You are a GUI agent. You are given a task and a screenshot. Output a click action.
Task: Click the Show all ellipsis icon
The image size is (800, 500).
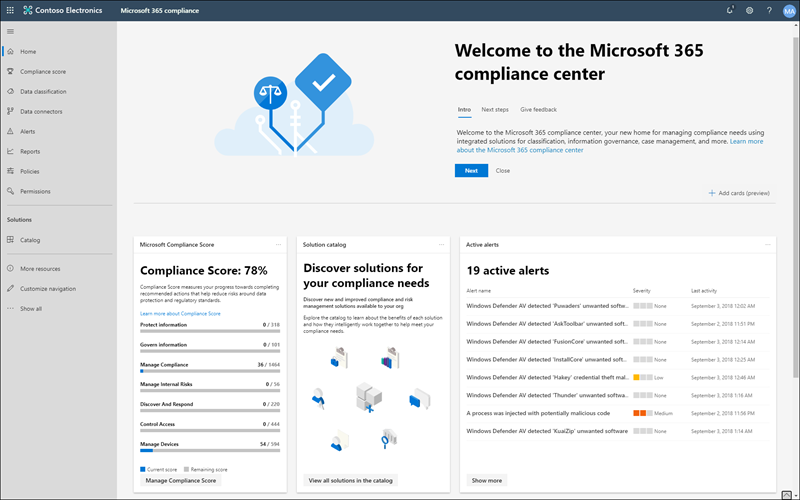click(10, 308)
